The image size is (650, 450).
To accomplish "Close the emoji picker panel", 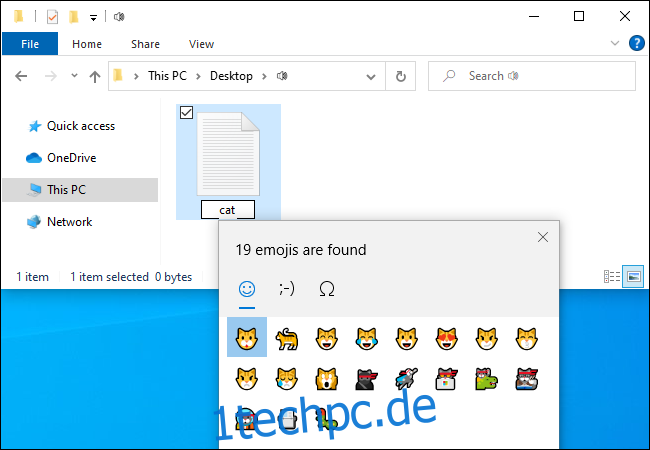I will 543,237.
